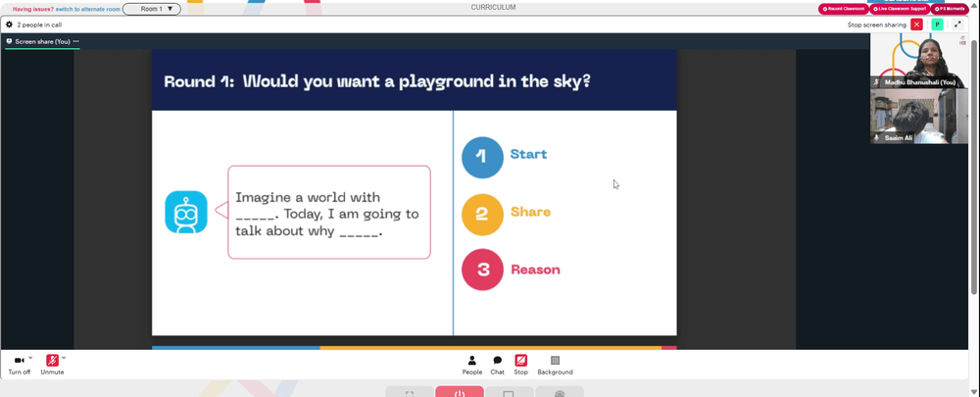Click the mic icon on Saaim Ali's tile
The width and height of the screenshot is (980, 397).
click(877, 137)
